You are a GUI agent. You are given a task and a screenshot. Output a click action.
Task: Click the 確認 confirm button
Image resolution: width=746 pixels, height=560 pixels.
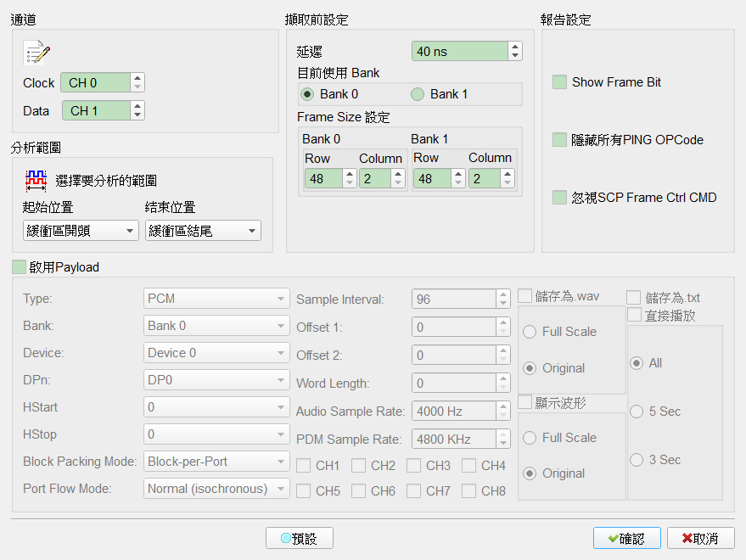click(626, 538)
